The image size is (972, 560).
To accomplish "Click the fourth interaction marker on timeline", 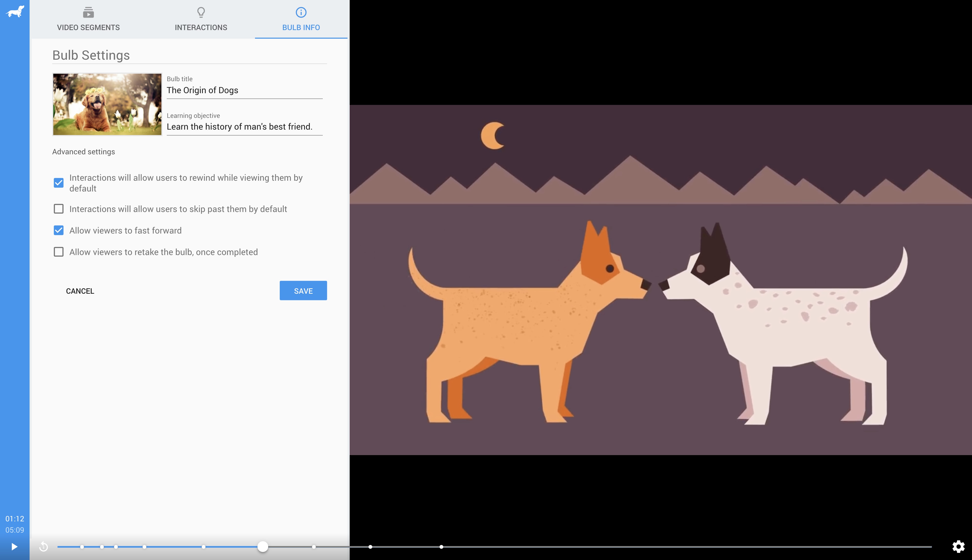I will tap(144, 547).
